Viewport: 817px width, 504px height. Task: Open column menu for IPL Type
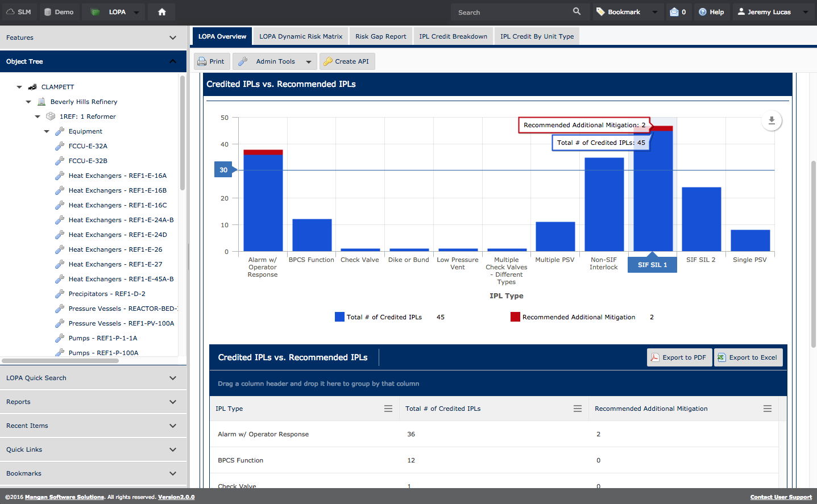(388, 409)
